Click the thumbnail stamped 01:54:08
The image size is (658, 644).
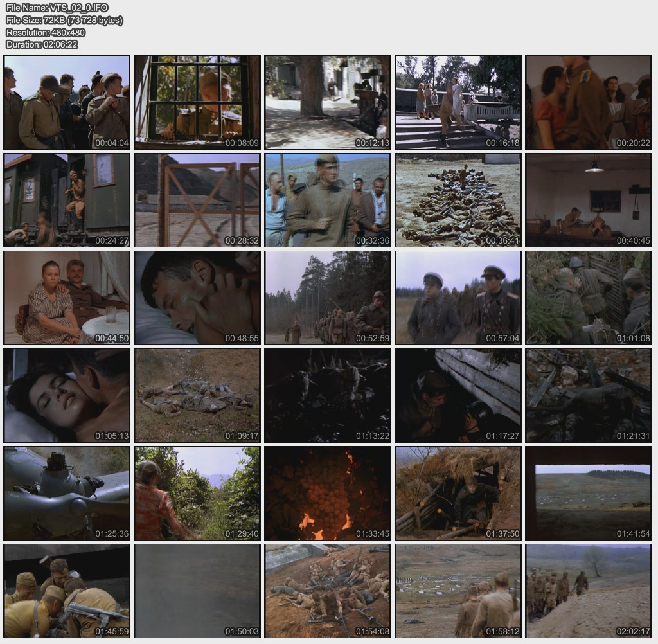(x=328, y=591)
